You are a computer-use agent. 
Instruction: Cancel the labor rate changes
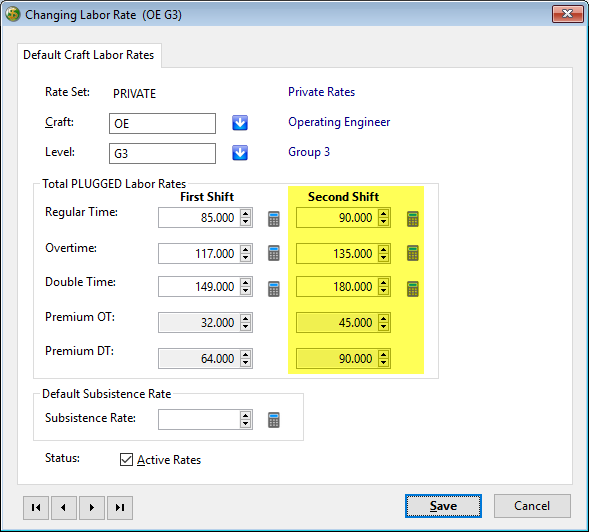pyautogui.click(x=532, y=506)
